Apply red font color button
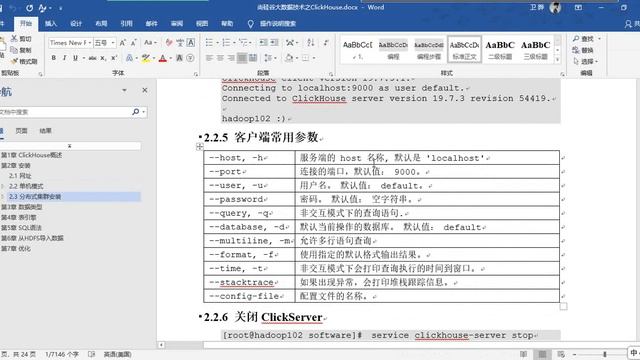The height and width of the screenshot is (360, 640). [x=163, y=58]
